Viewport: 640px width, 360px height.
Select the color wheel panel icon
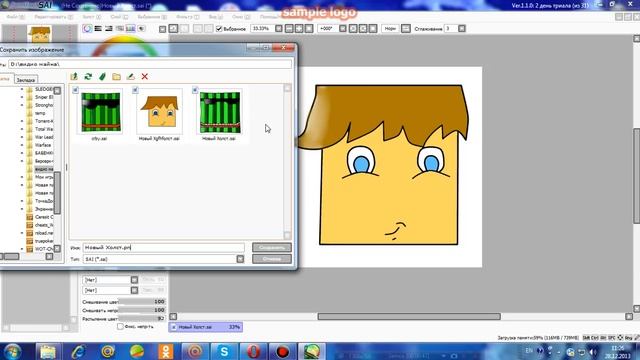click(x=87, y=29)
